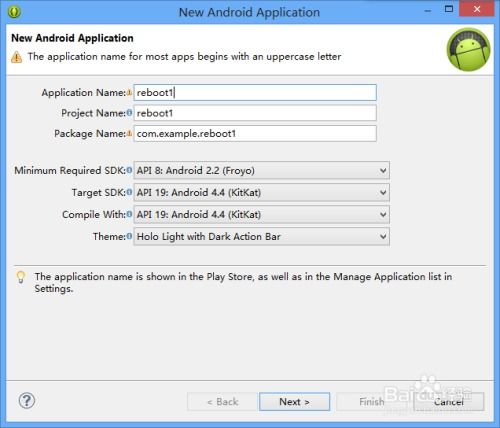Close the wizard with the red X
Screen dimensions: 500x428
477,9
